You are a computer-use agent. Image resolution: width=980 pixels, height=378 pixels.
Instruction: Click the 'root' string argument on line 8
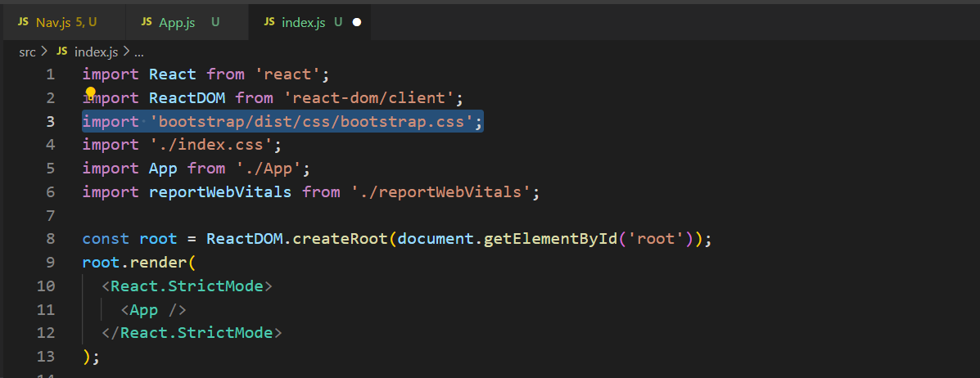click(x=656, y=239)
